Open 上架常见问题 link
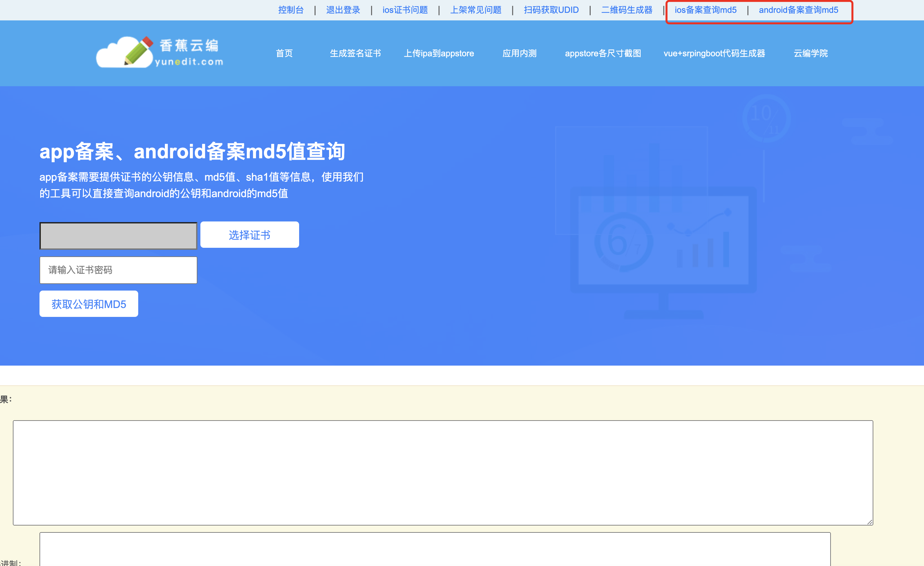The width and height of the screenshot is (924, 566). 475,10
